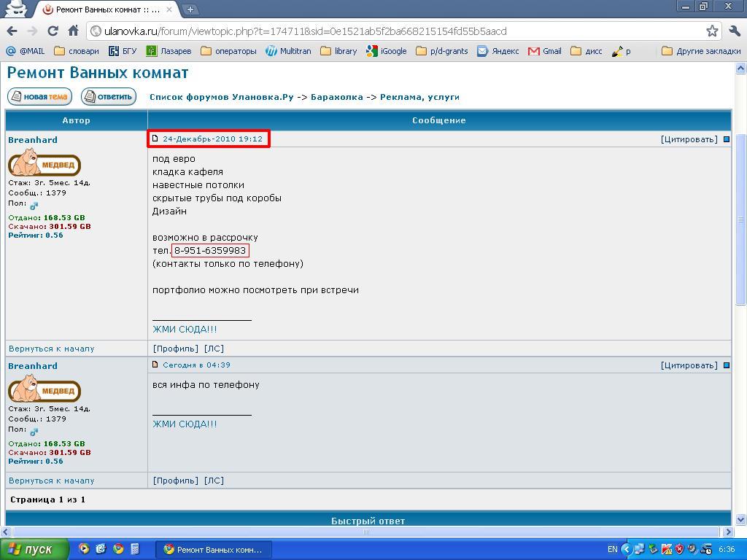Click the URL address bar
The width and height of the screenshot is (747, 560).
point(394,31)
